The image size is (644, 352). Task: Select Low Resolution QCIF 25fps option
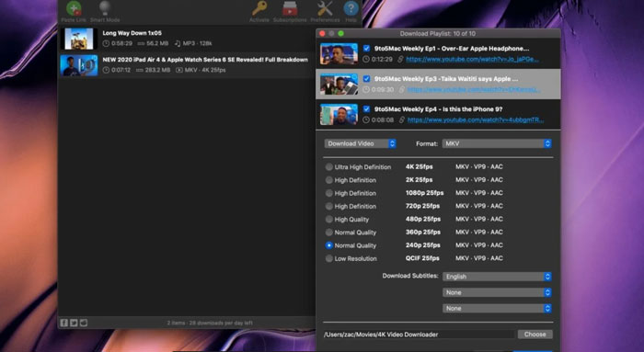click(329, 258)
